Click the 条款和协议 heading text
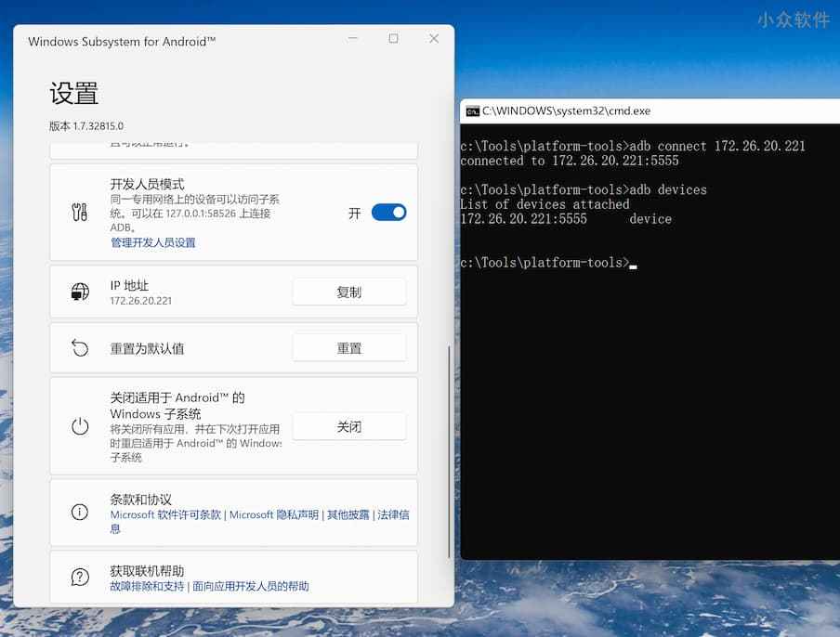Screen dimensions: 840x637 pos(141,500)
